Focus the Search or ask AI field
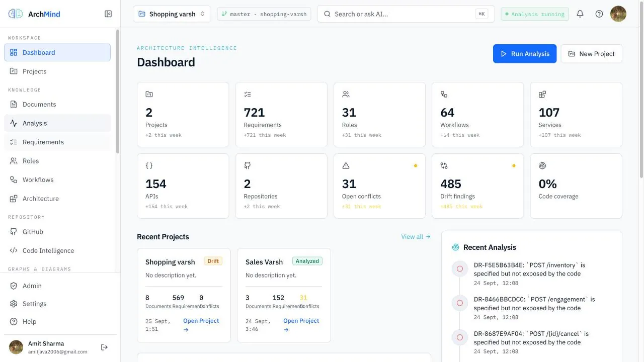 (406, 14)
